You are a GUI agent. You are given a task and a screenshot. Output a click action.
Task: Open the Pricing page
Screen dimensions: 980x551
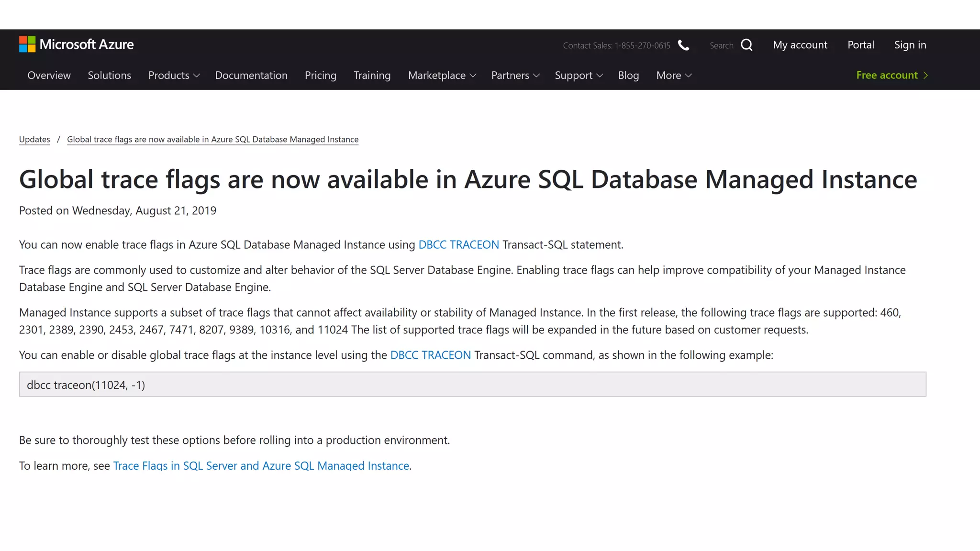321,76
